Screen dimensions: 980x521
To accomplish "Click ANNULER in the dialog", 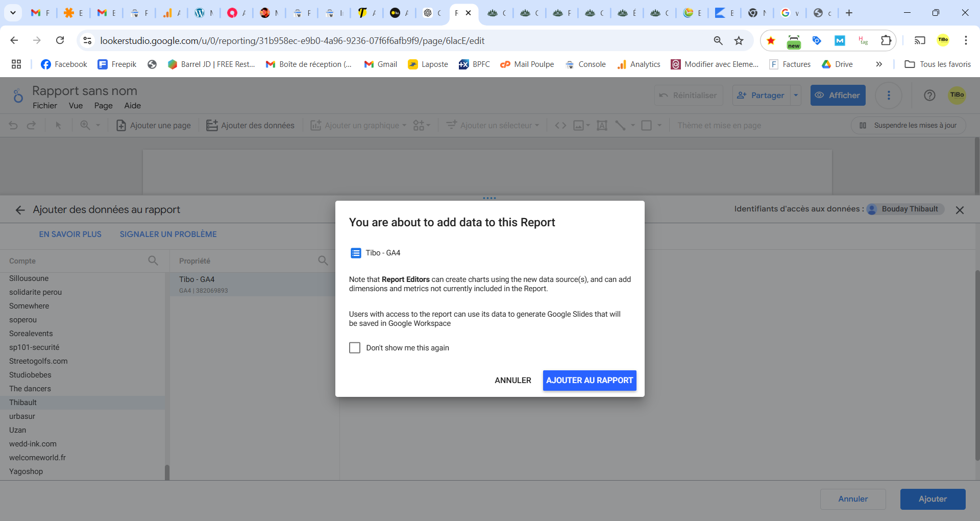I will click(512, 381).
